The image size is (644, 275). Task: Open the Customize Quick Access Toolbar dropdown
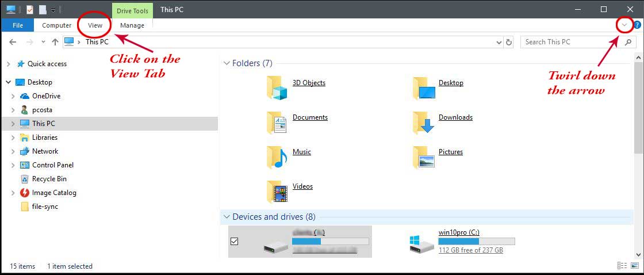pos(53,10)
